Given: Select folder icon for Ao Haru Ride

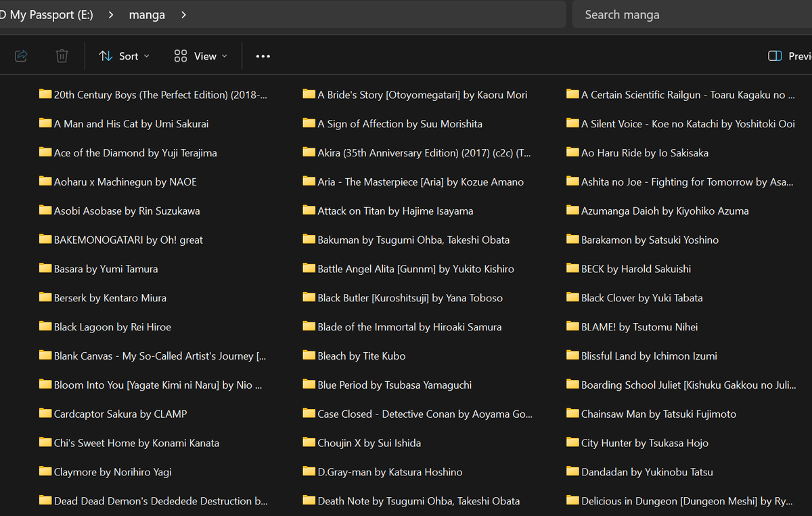Looking at the screenshot, I should pyautogui.click(x=572, y=152).
